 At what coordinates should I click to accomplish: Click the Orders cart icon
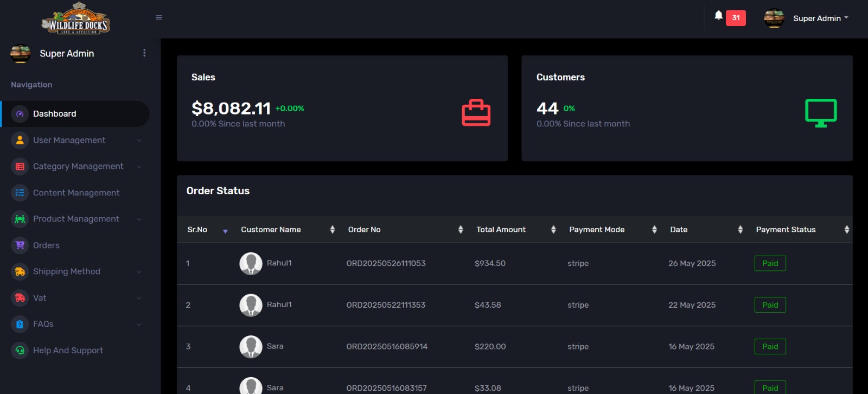coord(20,245)
